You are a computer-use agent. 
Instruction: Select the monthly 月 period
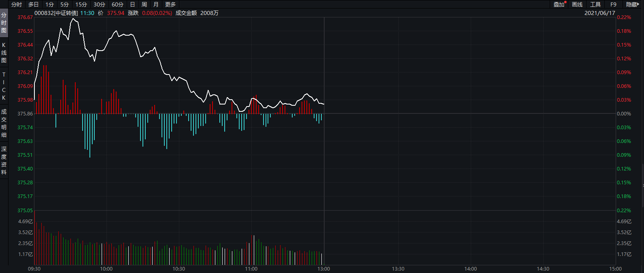coord(156,4)
